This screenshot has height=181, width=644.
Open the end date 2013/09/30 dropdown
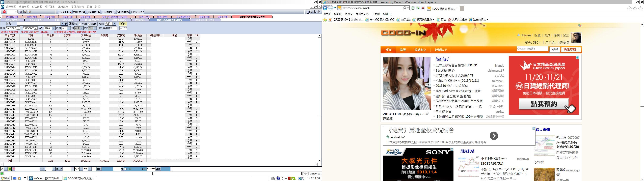point(36,28)
